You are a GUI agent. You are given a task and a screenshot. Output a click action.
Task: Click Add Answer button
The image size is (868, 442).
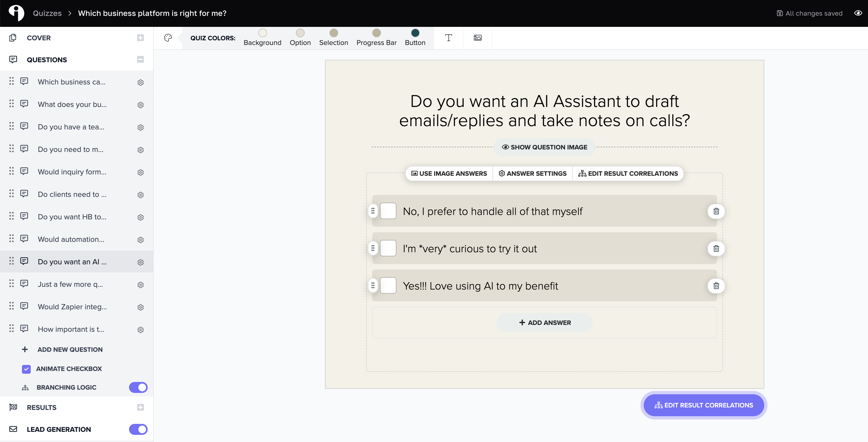545,322
